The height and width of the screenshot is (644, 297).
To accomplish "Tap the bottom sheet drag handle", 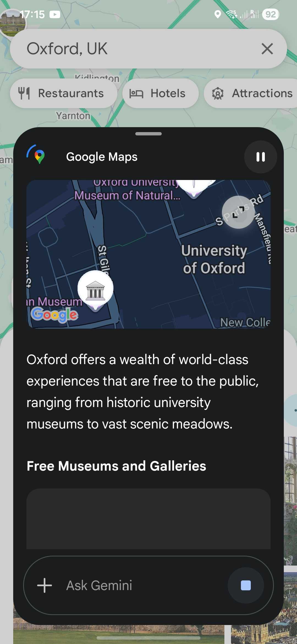I will click(148, 134).
